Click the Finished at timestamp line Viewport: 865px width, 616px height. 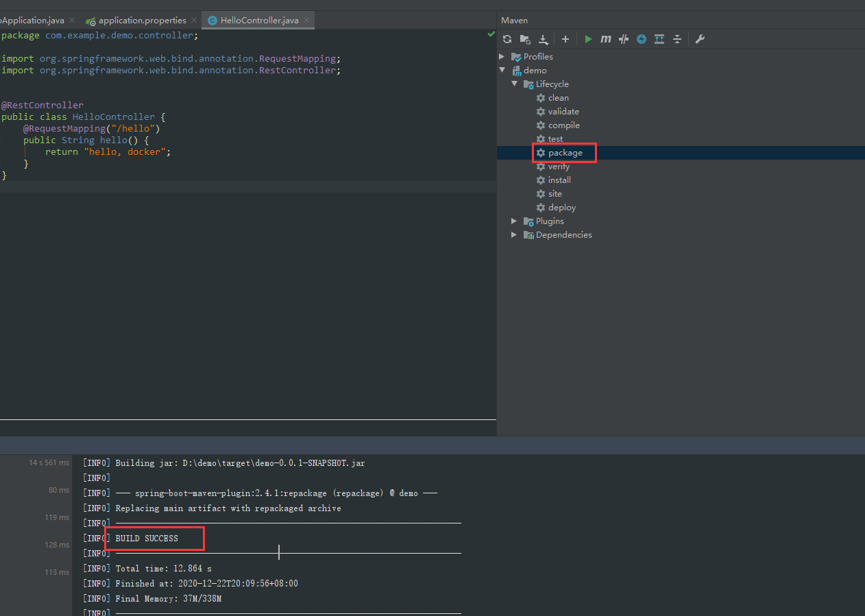[x=190, y=584]
